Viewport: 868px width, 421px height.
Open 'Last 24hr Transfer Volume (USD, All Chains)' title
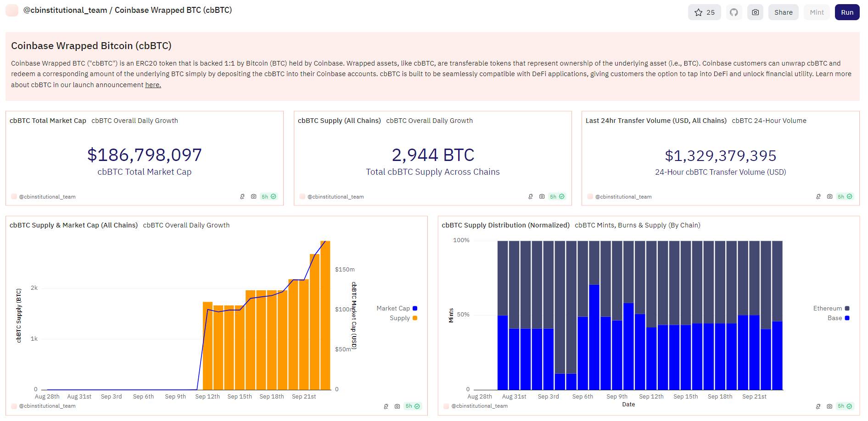(656, 121)
